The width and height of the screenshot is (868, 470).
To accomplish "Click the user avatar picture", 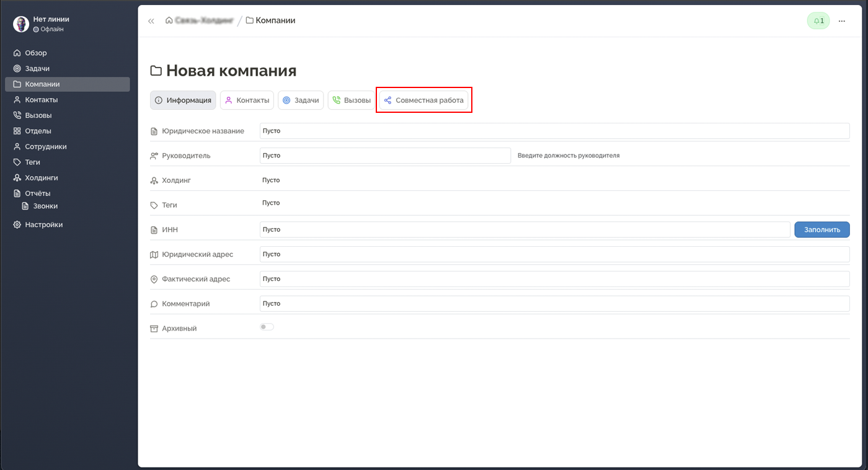I will [21, 24].
